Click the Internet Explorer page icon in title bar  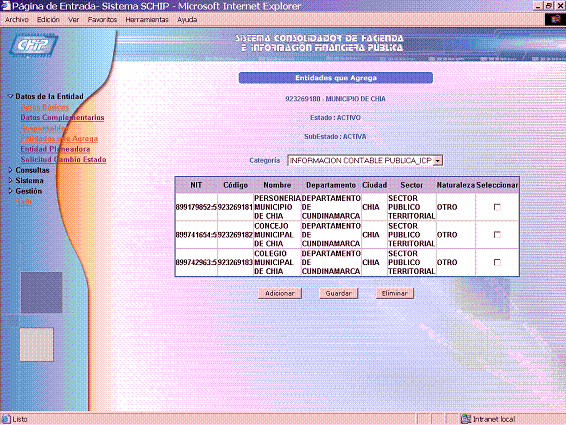(x=5, y=6)
